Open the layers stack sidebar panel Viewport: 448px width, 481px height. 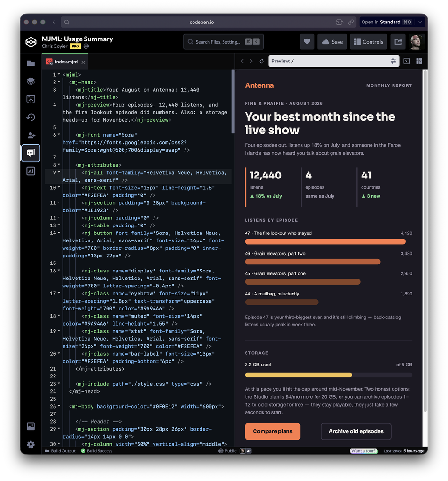coord(31,81)
